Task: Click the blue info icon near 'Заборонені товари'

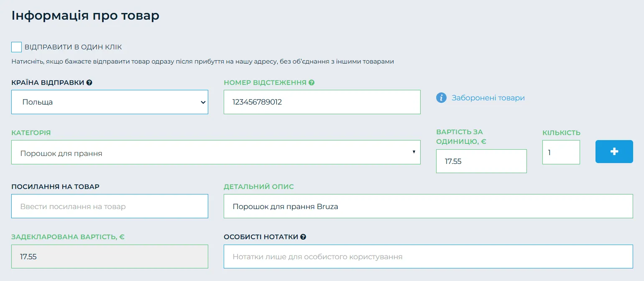Action: 441,98
